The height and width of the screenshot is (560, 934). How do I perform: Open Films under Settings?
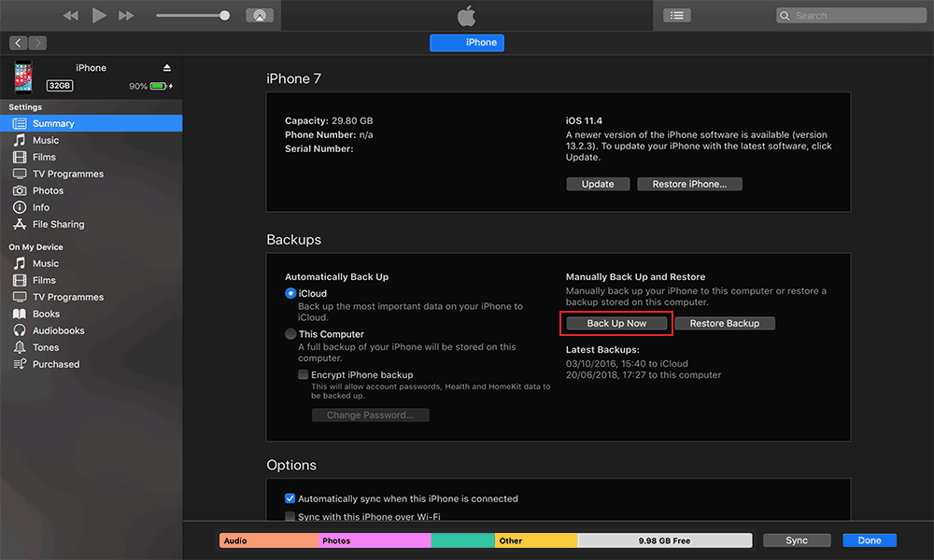coord(92,157)
